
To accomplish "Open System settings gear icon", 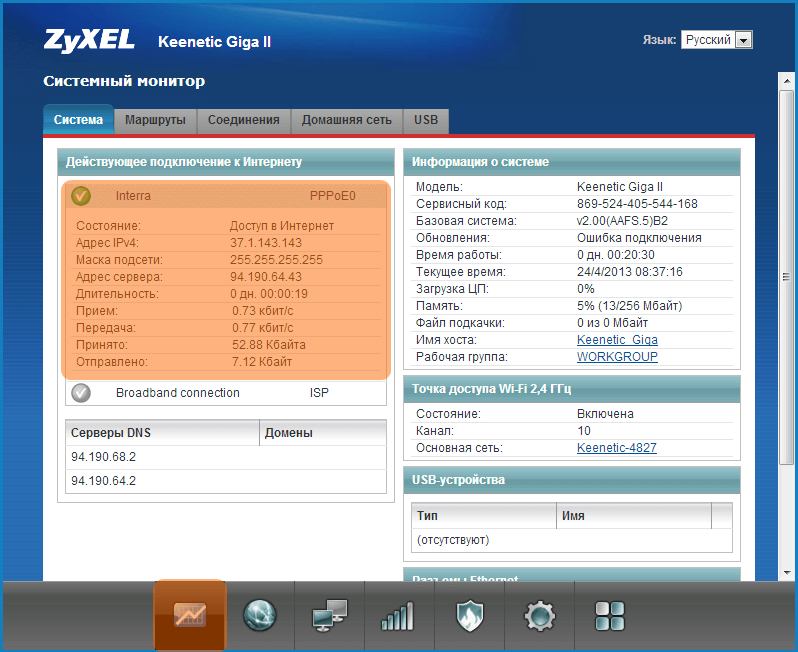I will pyautogui.click(x=539, y=615).
